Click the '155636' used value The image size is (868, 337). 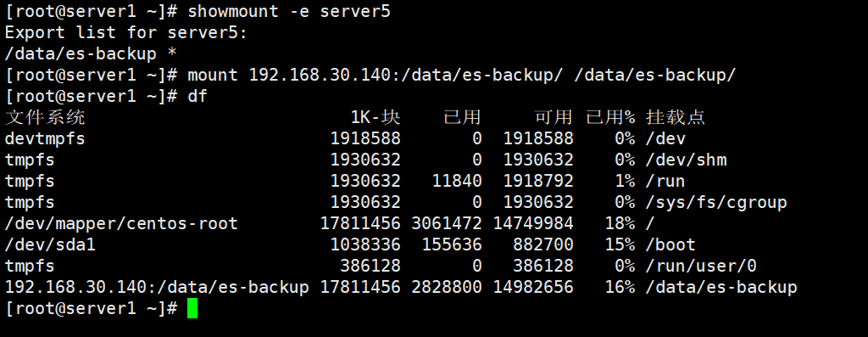coord(452,245)
